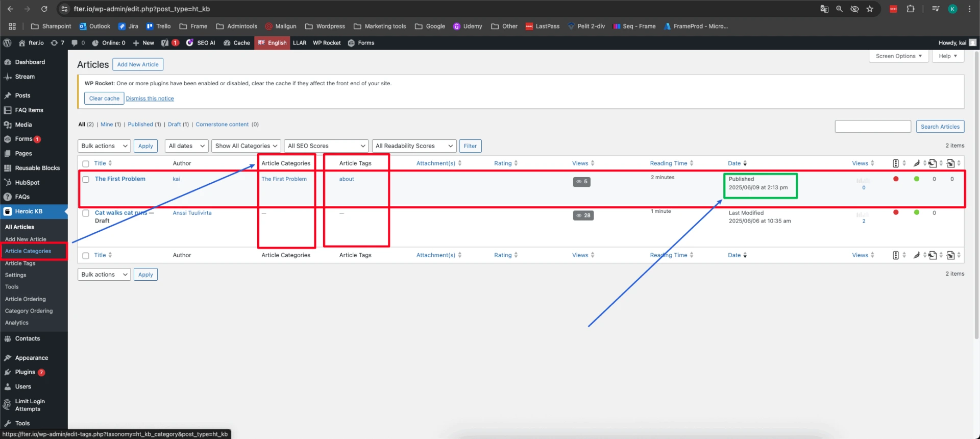Viewport: 980px width, 439px height.
Task: Sort articles by the Date column header
Action: pyautogui.click(x=737, y=163)
